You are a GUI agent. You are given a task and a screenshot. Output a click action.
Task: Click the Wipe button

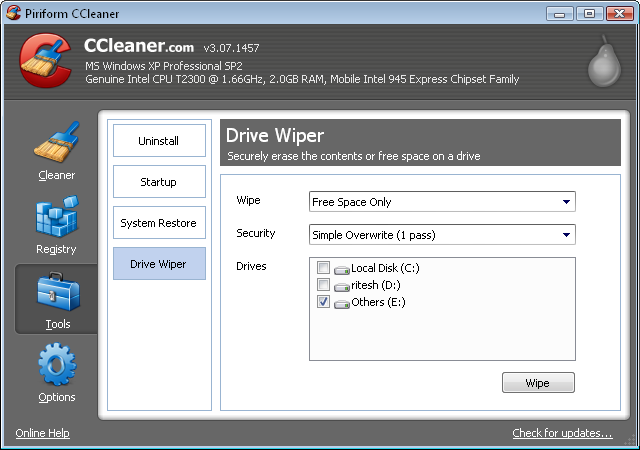click(x=538, y=383)
